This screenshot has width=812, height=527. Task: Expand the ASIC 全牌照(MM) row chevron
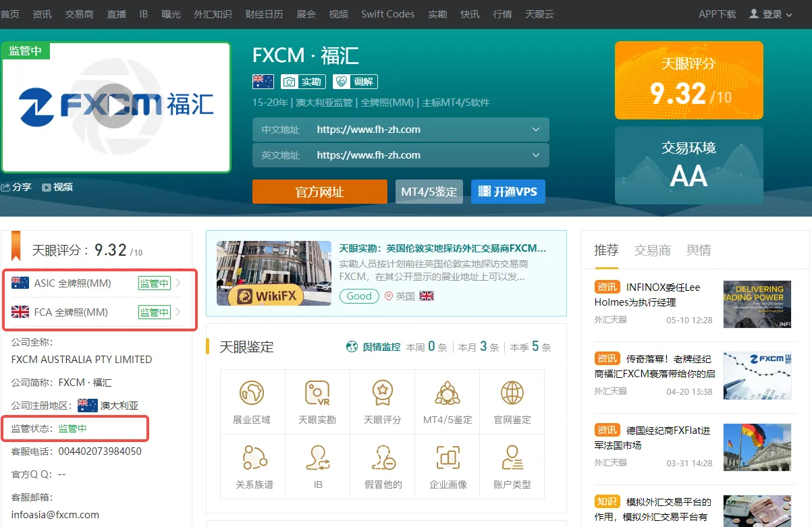(178, 283)
